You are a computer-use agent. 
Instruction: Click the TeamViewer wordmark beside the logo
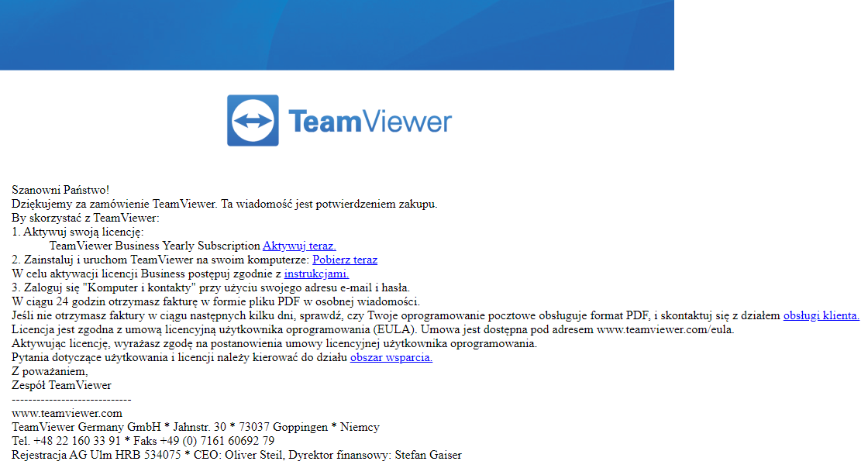[370, 121]
